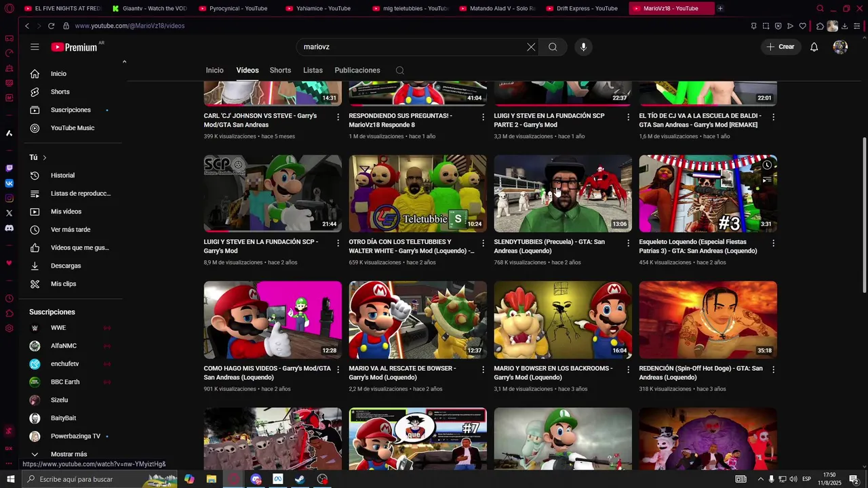Viewport: 868px width, 488px height.
Task: Open the BBC Earth subscription channel
Action: [65, 382]
